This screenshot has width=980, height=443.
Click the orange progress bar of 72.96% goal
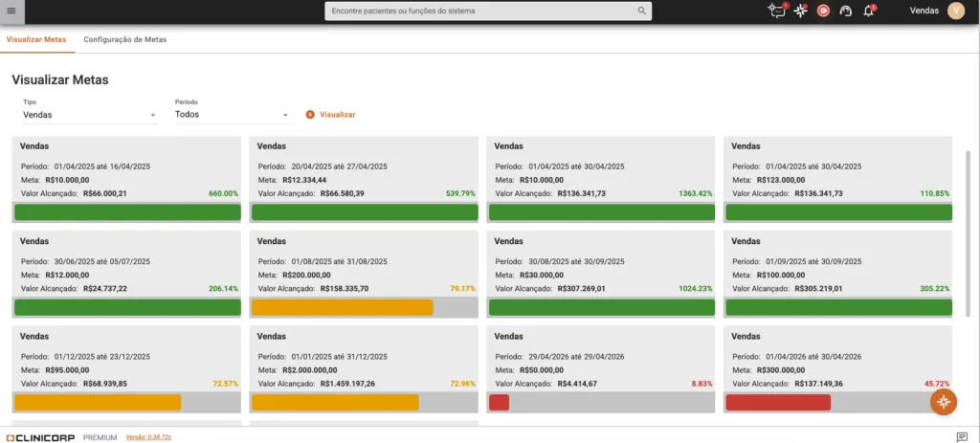335,403
